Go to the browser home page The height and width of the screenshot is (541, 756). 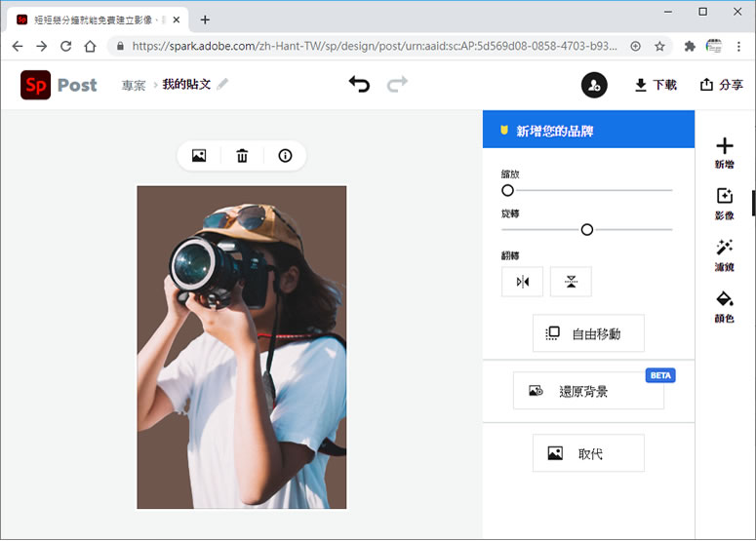point(90,46)
